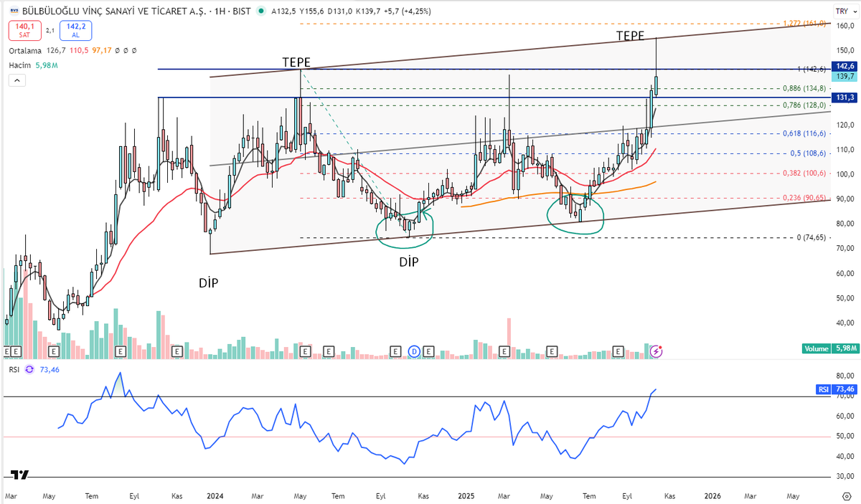Click the green market status dot
Image resolution: width=861 pixels, height=504 pixels.
click(260, 11)
